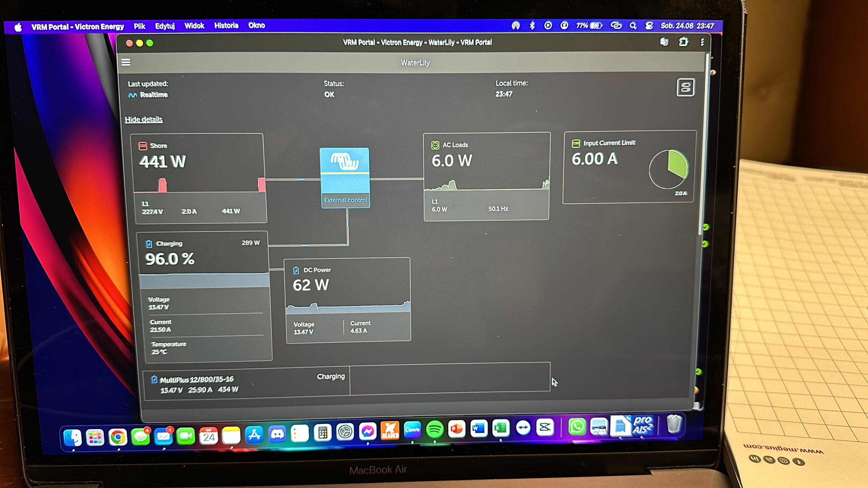Screen dimensions: 868x488
Task: Click the DC Power Current 4.63 A value
Action: tap(359, 331)
